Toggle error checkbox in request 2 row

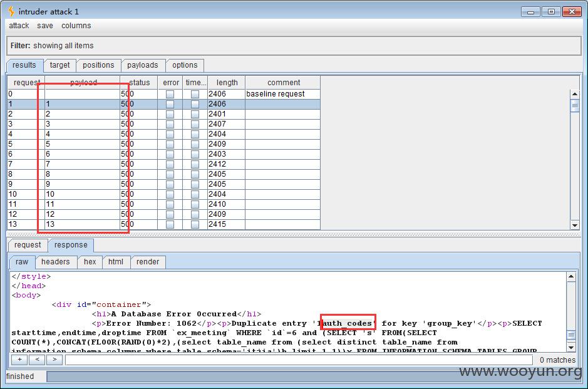point(170,114)
